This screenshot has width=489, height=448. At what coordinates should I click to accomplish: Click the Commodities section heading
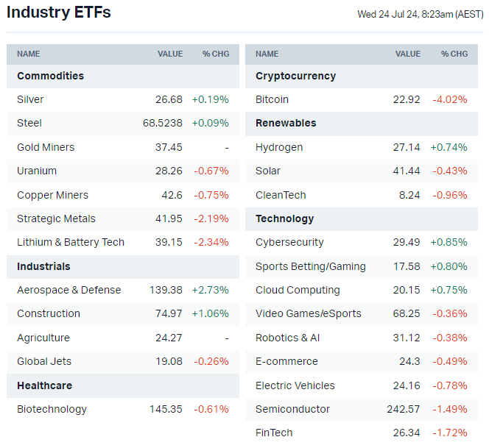coord(50,76)
